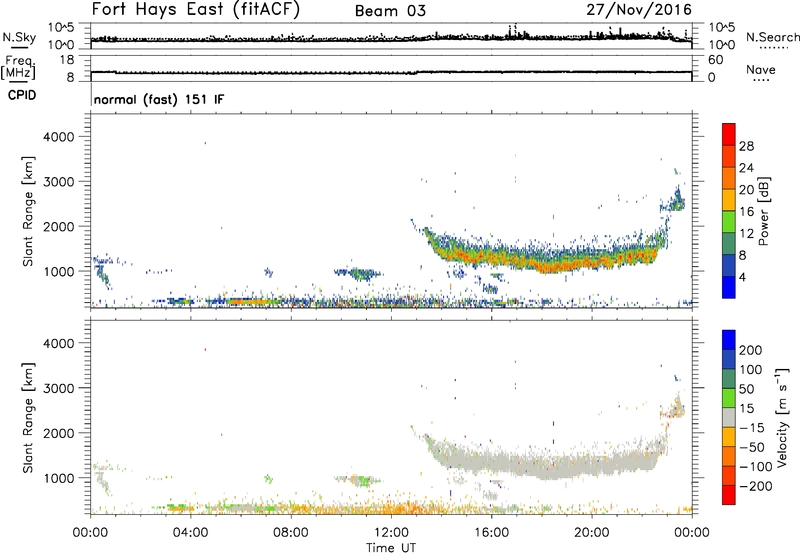The image size is (800, 554).
Task: Click the "24" label on Power color bar
Action: (x=746, y=168)
